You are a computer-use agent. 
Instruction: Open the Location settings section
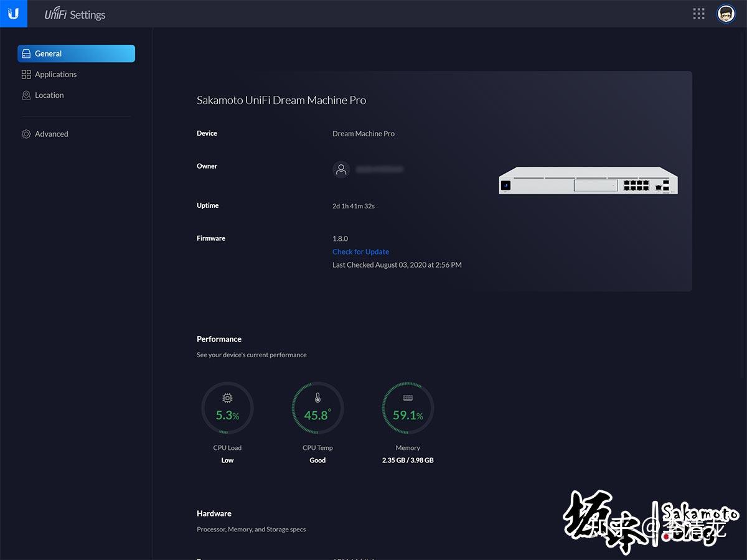coord(50,95)
